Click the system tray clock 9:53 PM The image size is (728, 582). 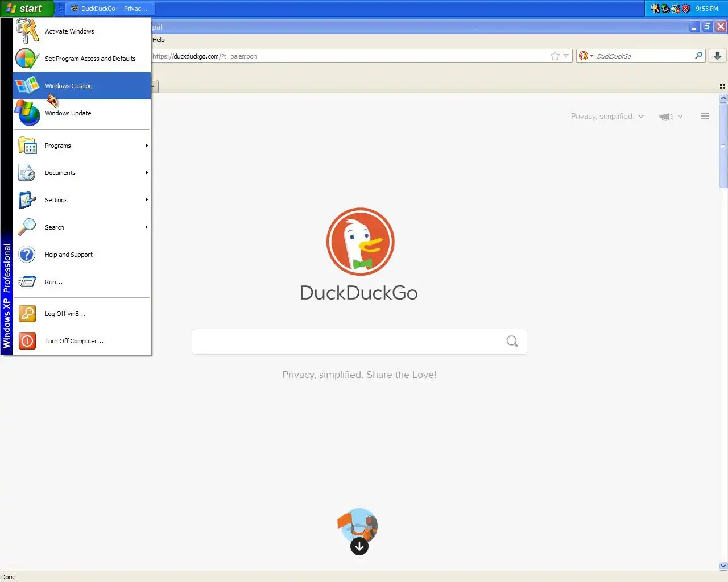pos(707,9)
